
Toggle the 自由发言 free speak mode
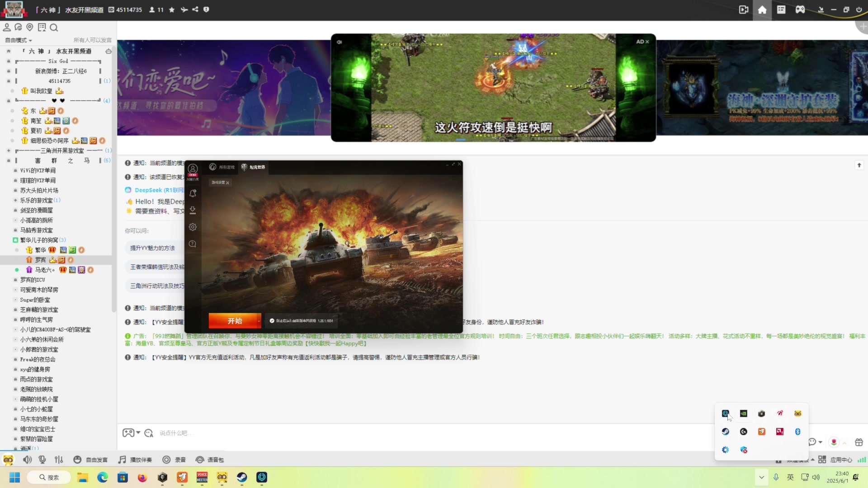(x=90, y=460)
